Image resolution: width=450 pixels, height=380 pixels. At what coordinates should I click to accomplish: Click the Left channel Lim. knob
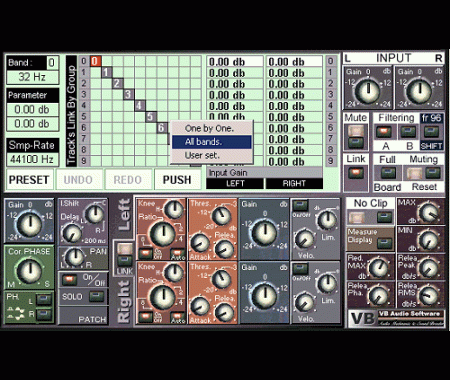pos(327,220)
